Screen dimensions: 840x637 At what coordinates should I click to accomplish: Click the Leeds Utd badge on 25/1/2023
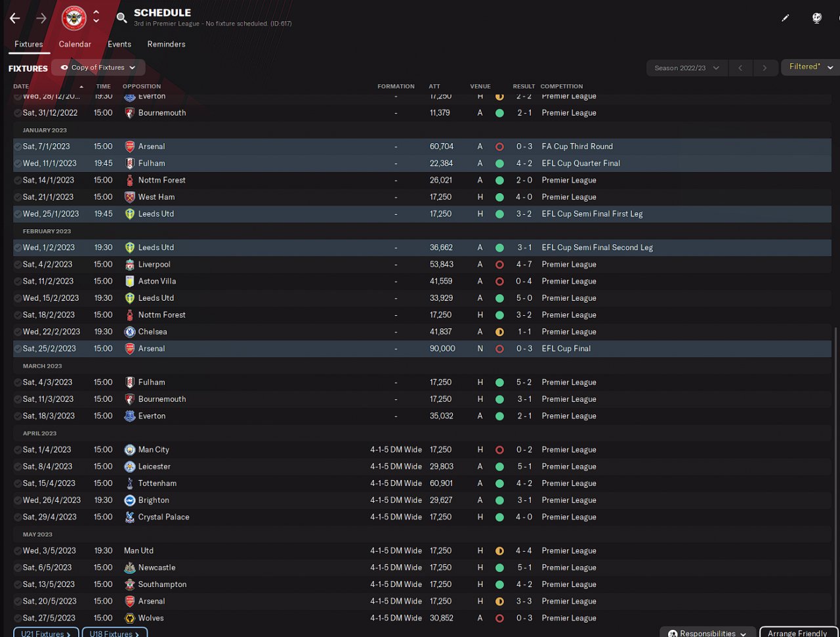(x=130, y=214)
